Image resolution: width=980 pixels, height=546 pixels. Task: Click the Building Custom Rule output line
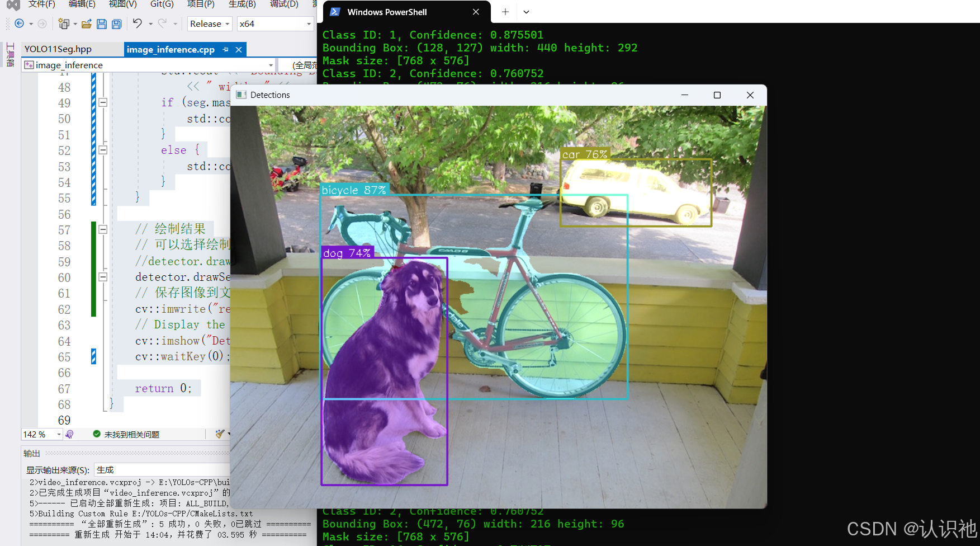point(141,514)
